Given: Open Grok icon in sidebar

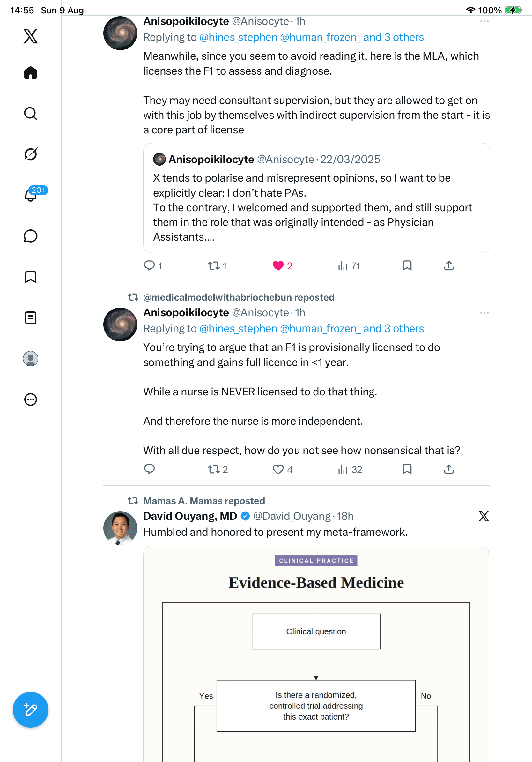Looking at the screenshot, I should pyautogui.click(x=31, y=154).
